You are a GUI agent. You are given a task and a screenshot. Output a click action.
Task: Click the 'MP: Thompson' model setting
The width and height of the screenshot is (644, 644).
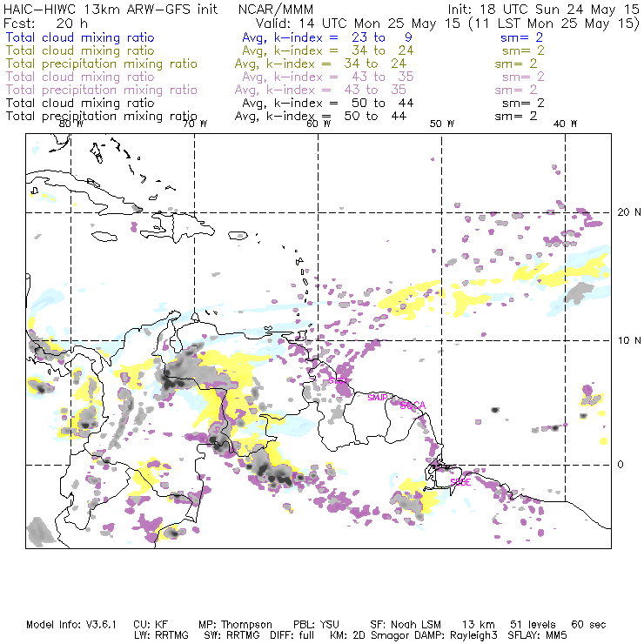pyautogui.click(x=235, y=625)
